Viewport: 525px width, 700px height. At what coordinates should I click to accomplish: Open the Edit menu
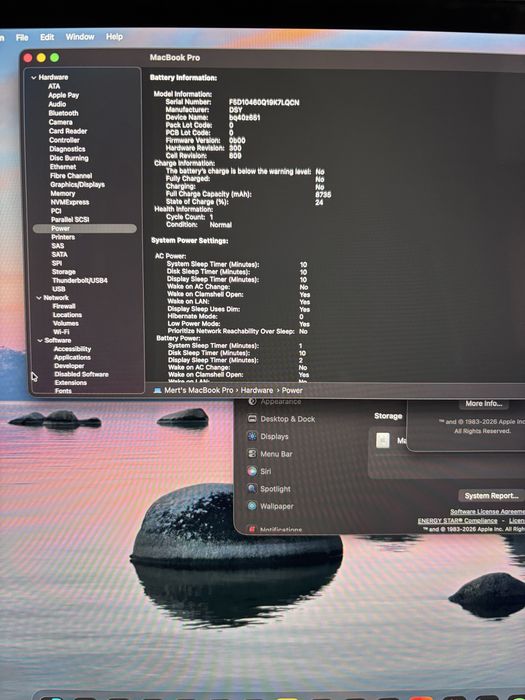click(47, 37)
